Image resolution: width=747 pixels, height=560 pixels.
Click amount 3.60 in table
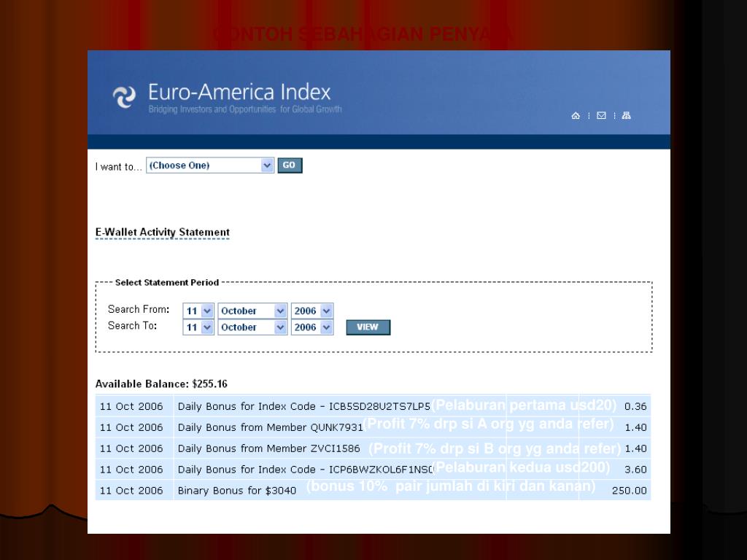click(x=635, y=470)
